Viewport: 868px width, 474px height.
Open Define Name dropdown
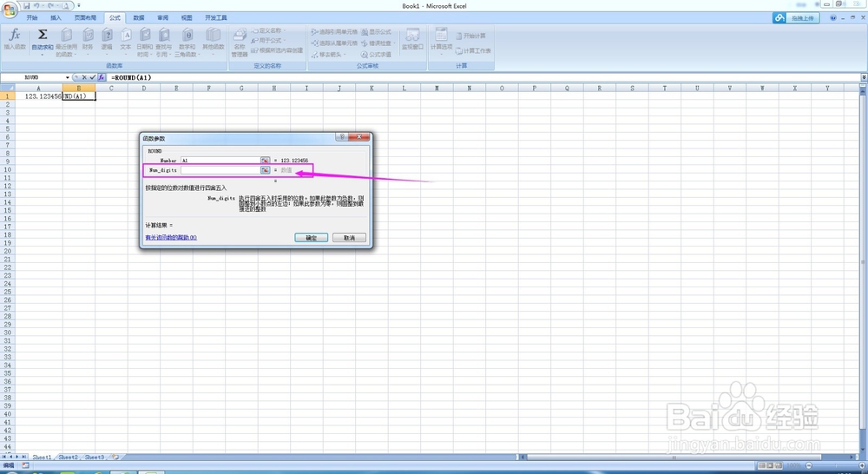click(270, 31)
